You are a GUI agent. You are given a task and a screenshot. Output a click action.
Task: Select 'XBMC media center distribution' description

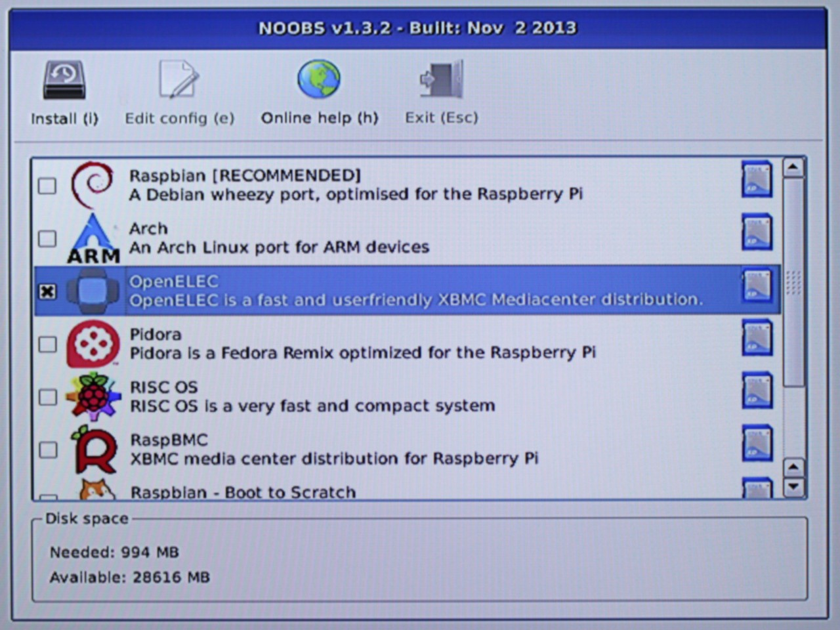tap(334, 459)
